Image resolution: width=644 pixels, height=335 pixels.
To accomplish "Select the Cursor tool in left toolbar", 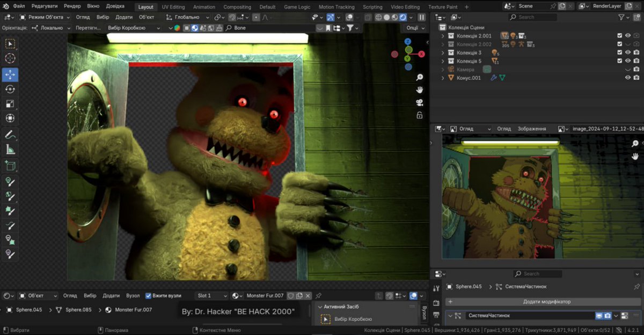I will tap(10, 58).
